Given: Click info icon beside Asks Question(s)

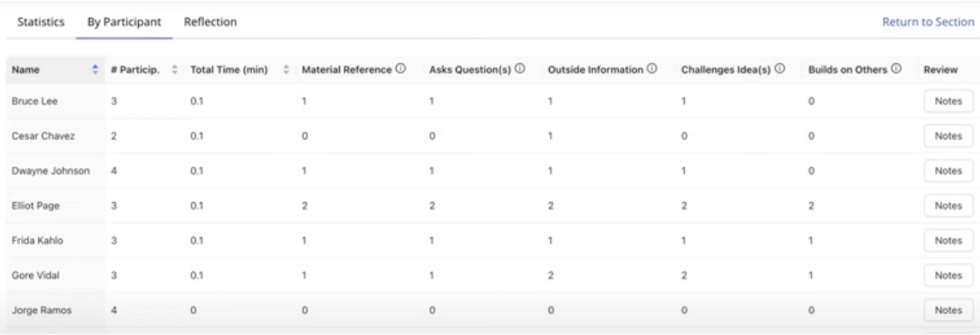Looking at the screenshot, I should (x=519, y=70).
